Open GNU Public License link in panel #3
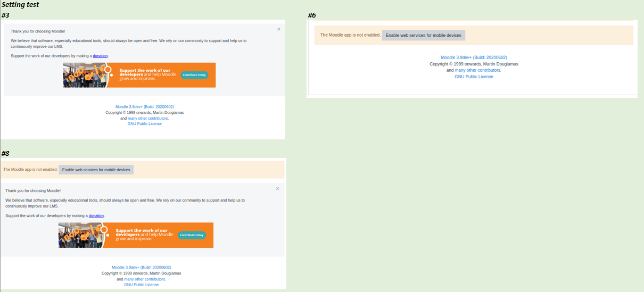The image size is (644, 292). (x=145, y=124)
